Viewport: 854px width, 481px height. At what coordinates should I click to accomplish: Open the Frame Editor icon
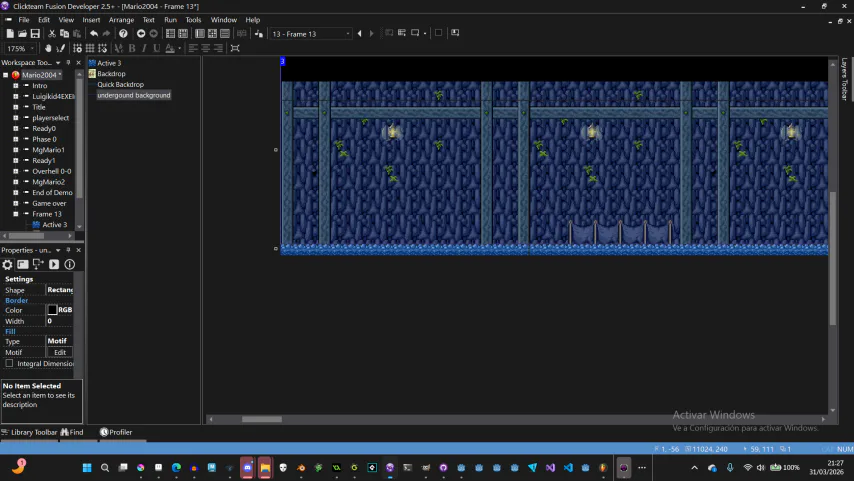click(x=183, y=34)
